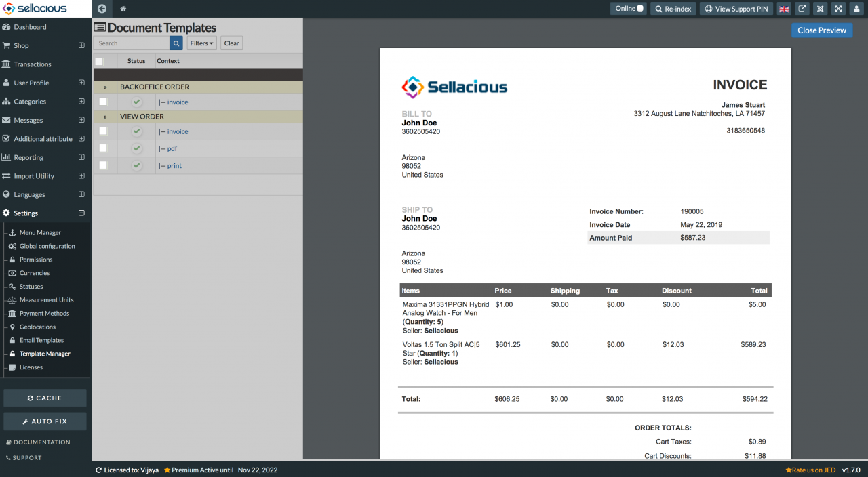Viewport: 868px width, 477px height.
Task: Click the fullscreen expand icon
Action: tap(839, 9)
